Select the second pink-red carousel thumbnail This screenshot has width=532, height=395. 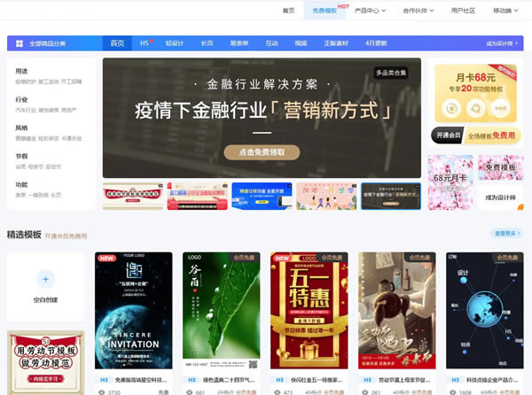(x=197, y=196)
